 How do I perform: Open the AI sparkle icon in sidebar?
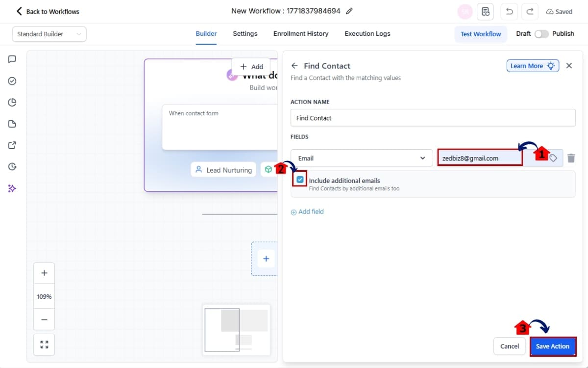pyautogui.click(x=12, y=188)
